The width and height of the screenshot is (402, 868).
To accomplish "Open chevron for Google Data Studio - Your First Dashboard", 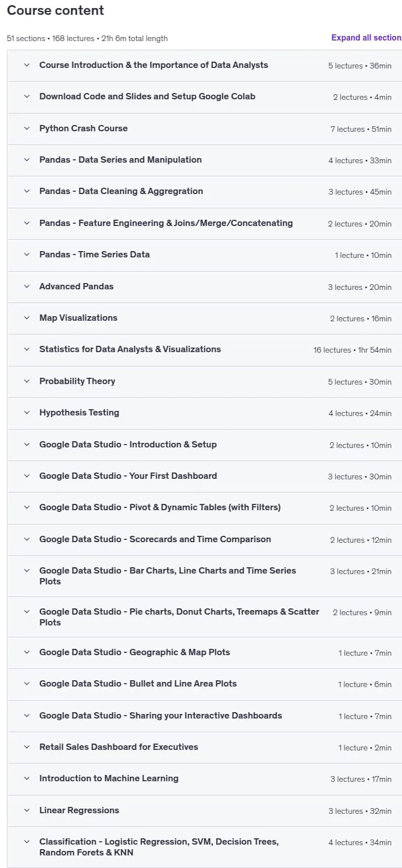I will pos(26,476).
